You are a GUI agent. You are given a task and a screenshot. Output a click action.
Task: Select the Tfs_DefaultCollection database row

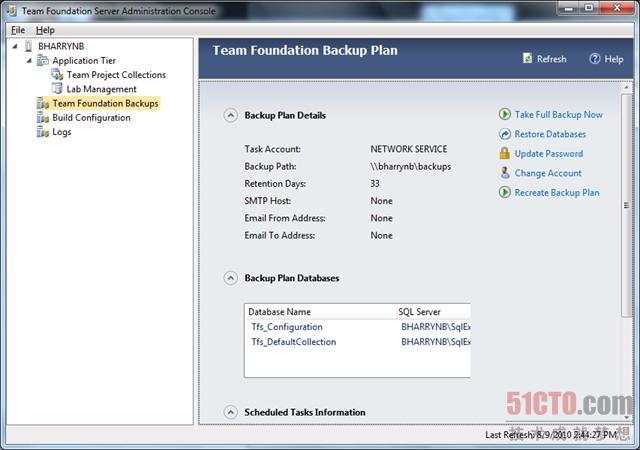[358, 342]
